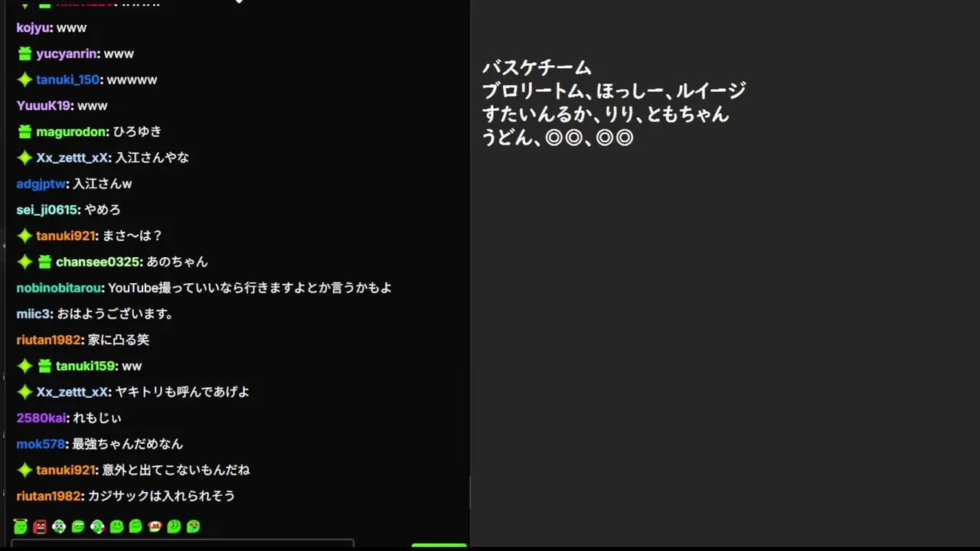
Task: Click star badge on the 意外と出てこないもんだね message
Action: (24, 470)
